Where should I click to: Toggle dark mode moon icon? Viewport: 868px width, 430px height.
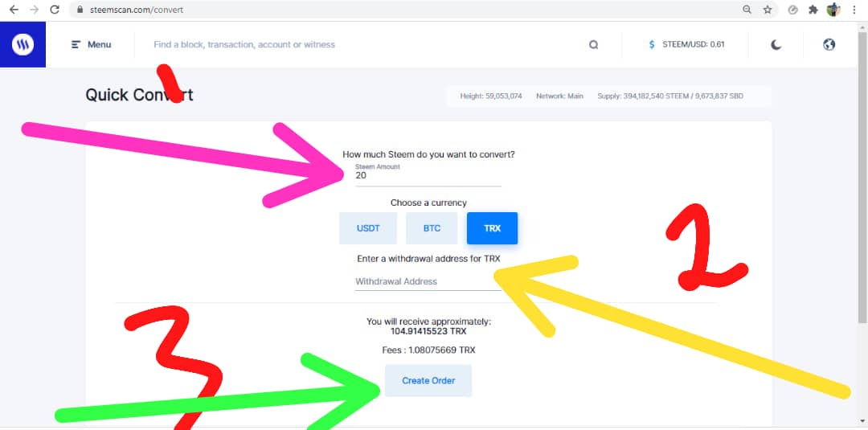click(x=776, y=45)
